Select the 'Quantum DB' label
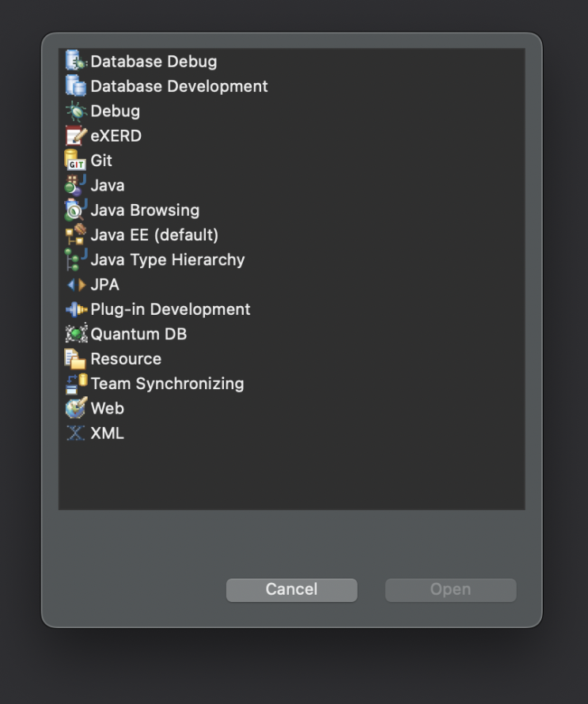588x704 pixels. pyautogui.click(x=138, y=334)
